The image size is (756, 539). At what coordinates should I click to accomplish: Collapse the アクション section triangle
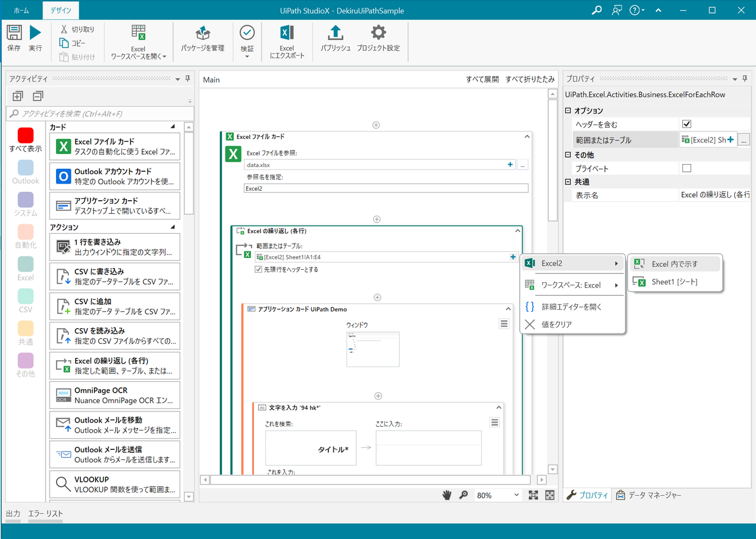tap(173, 227)
